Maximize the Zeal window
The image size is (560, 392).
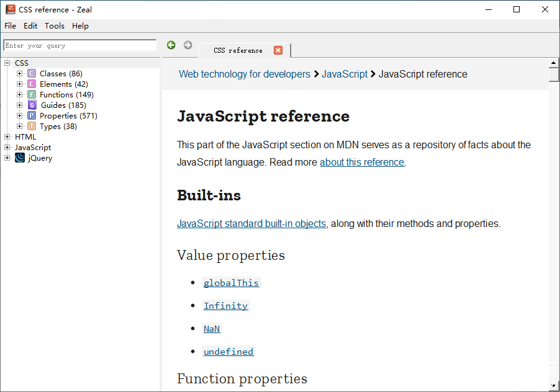[517, 10]
